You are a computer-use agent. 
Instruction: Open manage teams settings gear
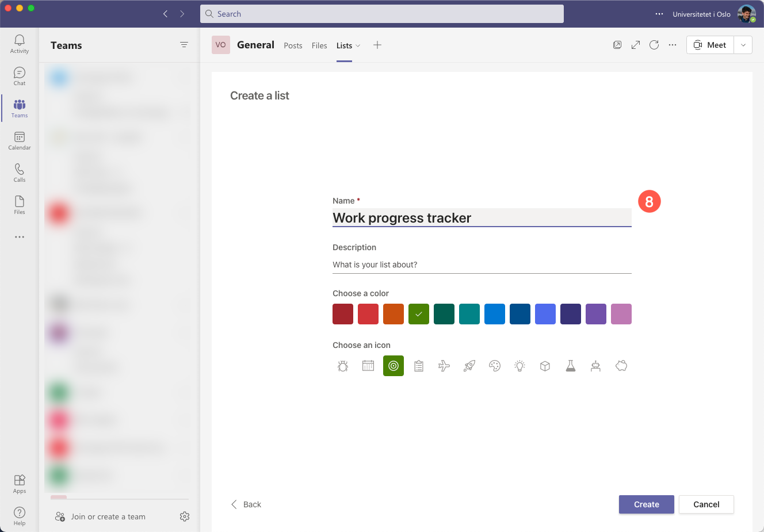[185, 516]
